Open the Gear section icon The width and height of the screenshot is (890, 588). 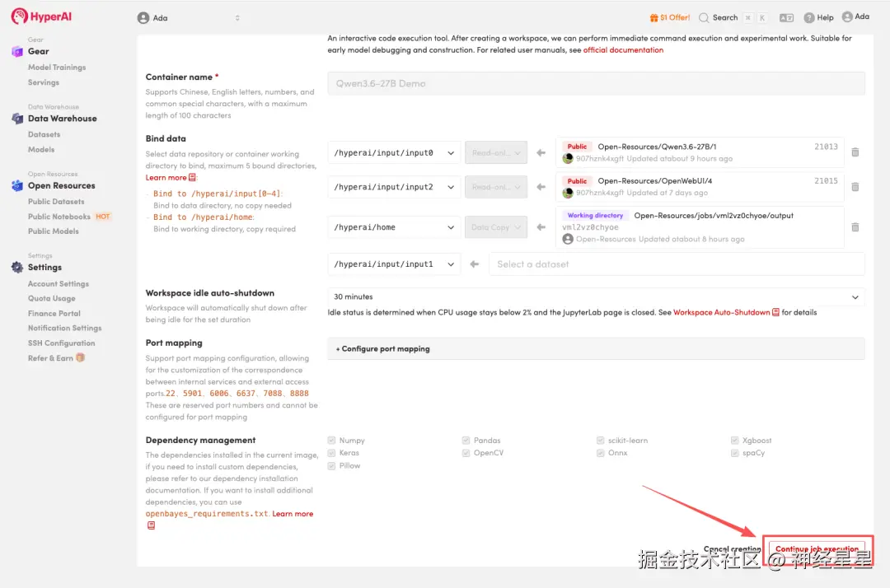tap(17, 52)
